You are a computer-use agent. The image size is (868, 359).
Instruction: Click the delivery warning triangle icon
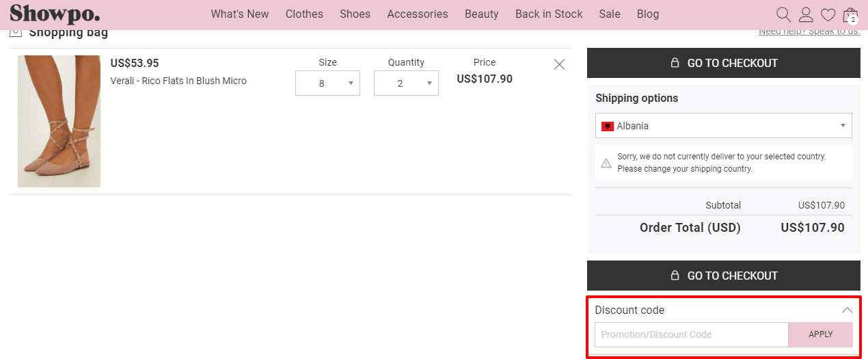606,163
